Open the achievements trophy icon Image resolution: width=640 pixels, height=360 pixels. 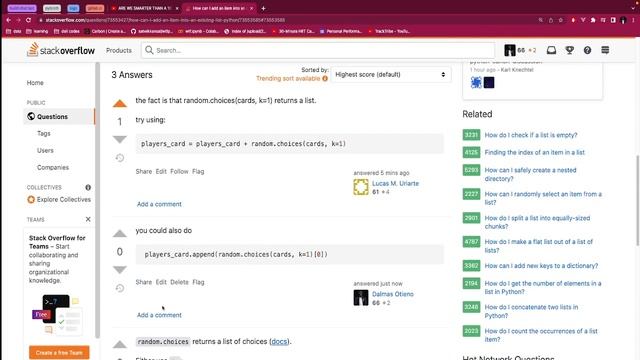click(569, 50)
